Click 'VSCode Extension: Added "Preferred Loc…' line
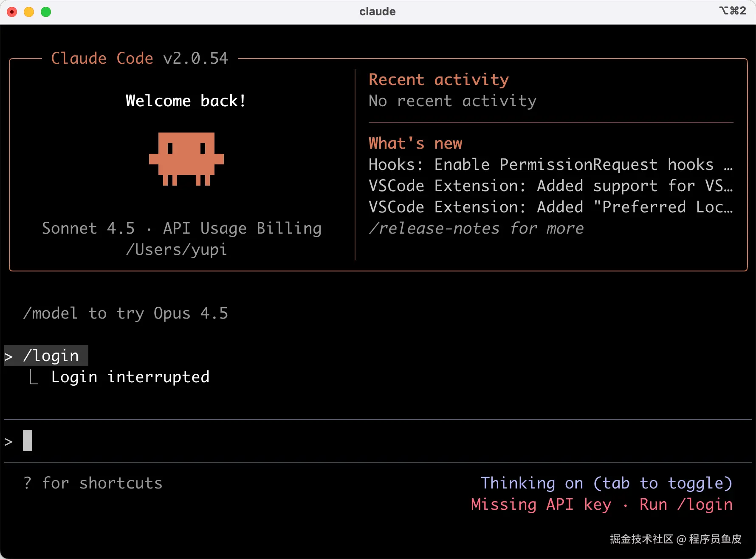This screenshot has height=559, width=756. 551,207
